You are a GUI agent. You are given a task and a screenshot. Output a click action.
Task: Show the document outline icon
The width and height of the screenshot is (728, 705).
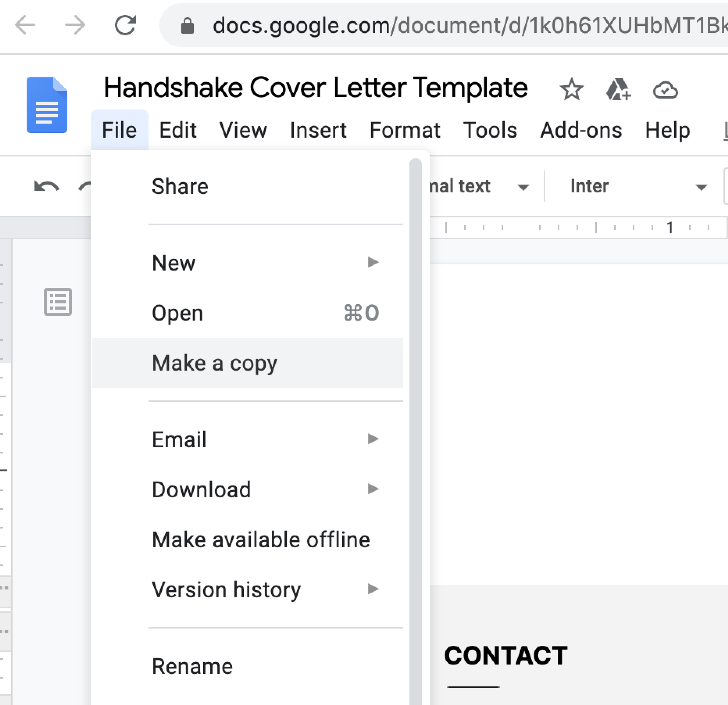coord(58,301)
